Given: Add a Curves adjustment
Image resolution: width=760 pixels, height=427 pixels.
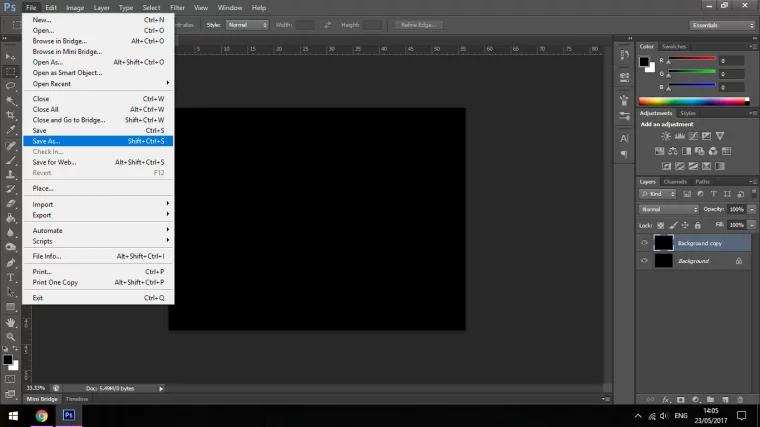Looking at the screenshot, I should coord(694,136).
